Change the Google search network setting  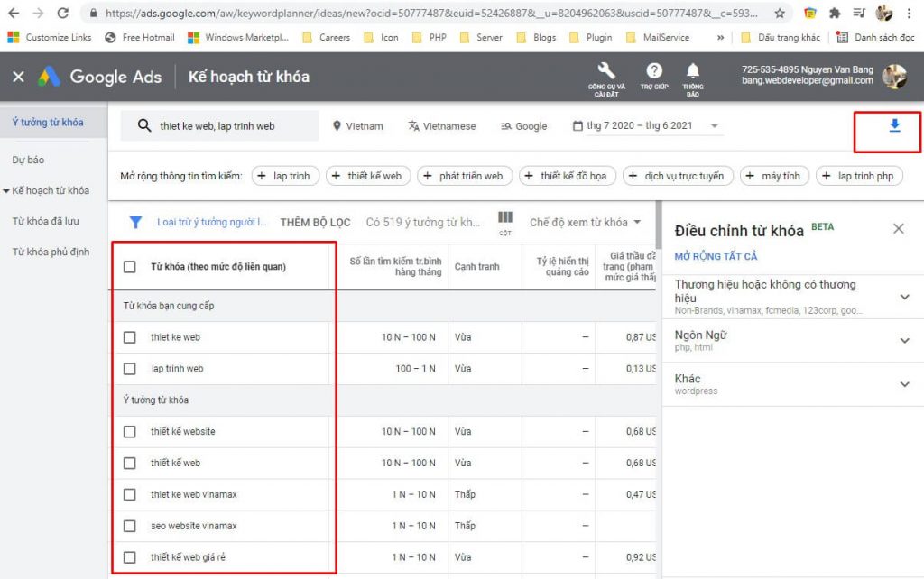point(524,126)
